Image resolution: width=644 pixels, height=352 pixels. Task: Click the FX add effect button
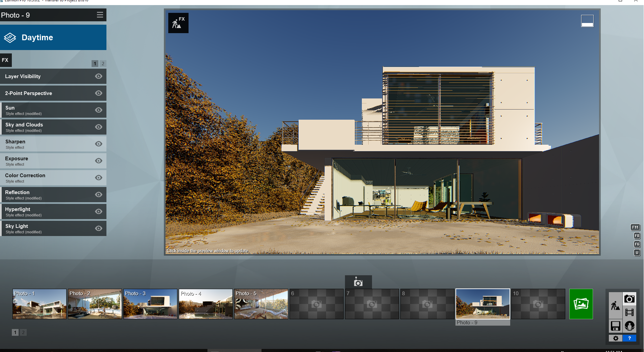[x=6, y=60]
